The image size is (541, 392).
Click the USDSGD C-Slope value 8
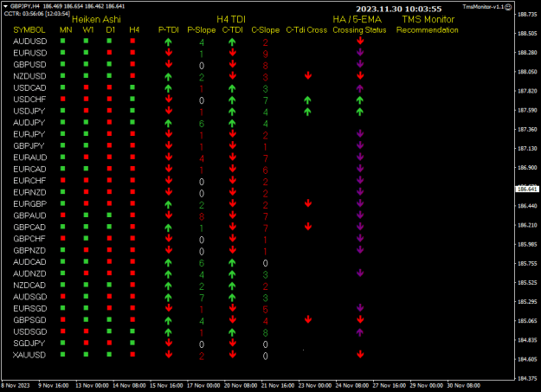click(x=265, y=333)
